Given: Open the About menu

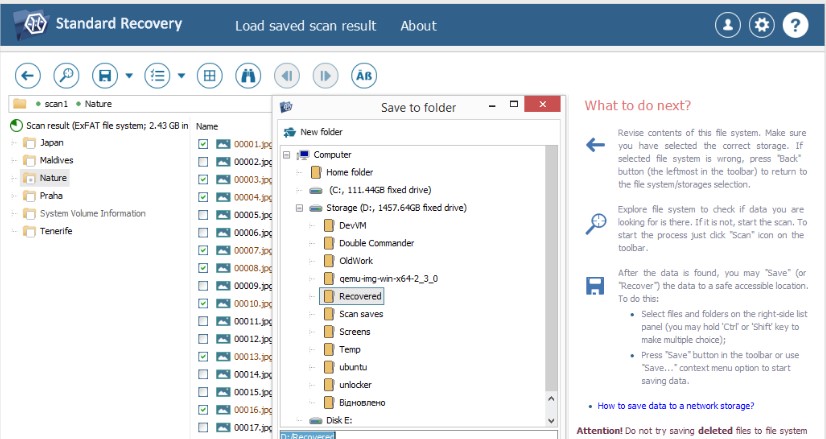Looking at the screenshot, I should [x=418, y=26].
